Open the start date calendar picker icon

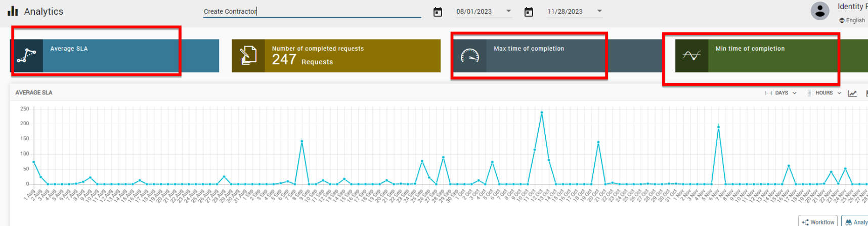438,12
